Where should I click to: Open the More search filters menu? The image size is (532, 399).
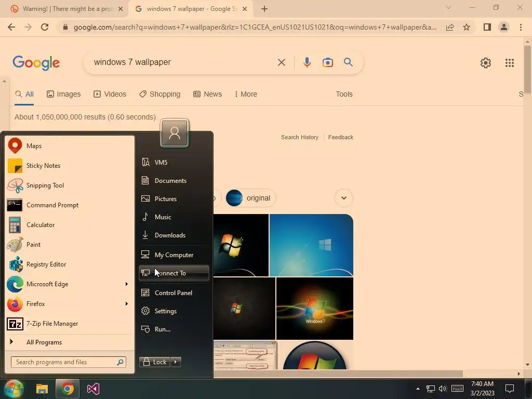click(x=246, y=94)
